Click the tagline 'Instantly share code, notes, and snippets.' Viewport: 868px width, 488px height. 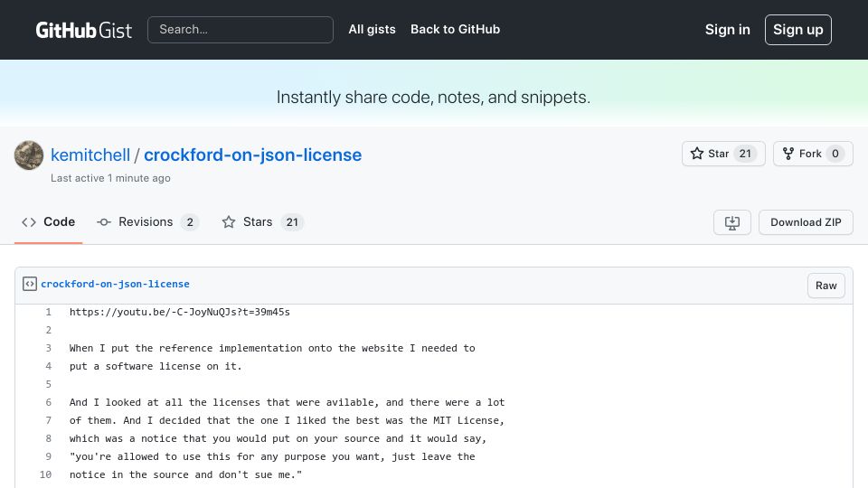coord(433,98)
